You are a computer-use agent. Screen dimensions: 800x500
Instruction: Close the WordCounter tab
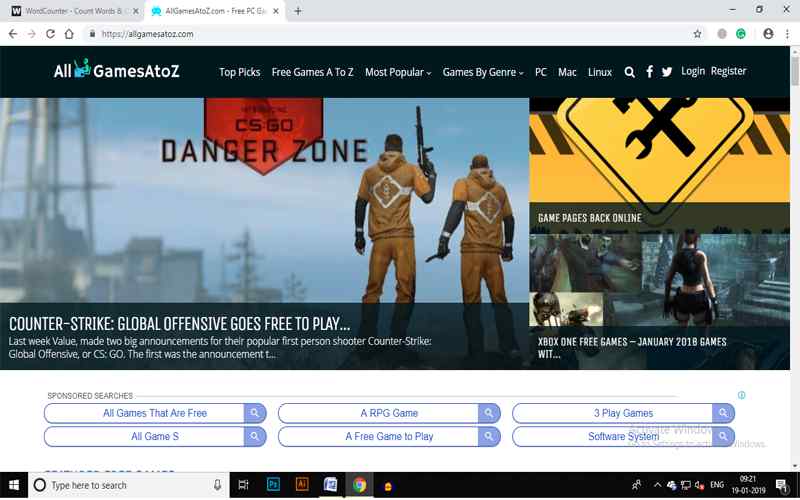(136, 11)
